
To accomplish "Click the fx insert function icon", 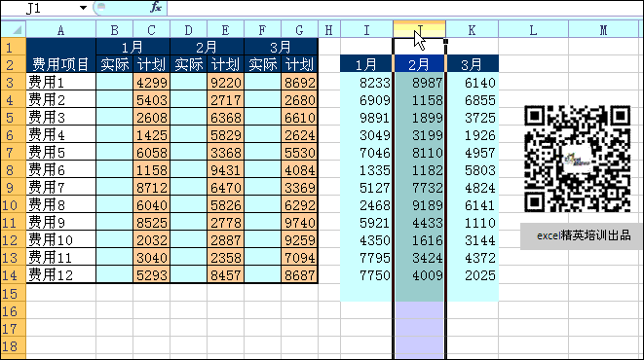I will coord(156,7).
